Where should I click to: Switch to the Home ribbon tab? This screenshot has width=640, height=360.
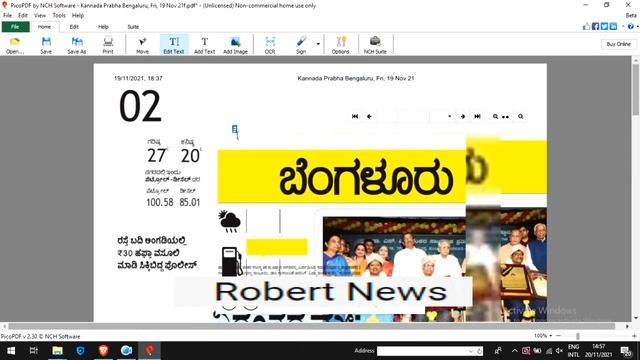click(x=44, y=27)
